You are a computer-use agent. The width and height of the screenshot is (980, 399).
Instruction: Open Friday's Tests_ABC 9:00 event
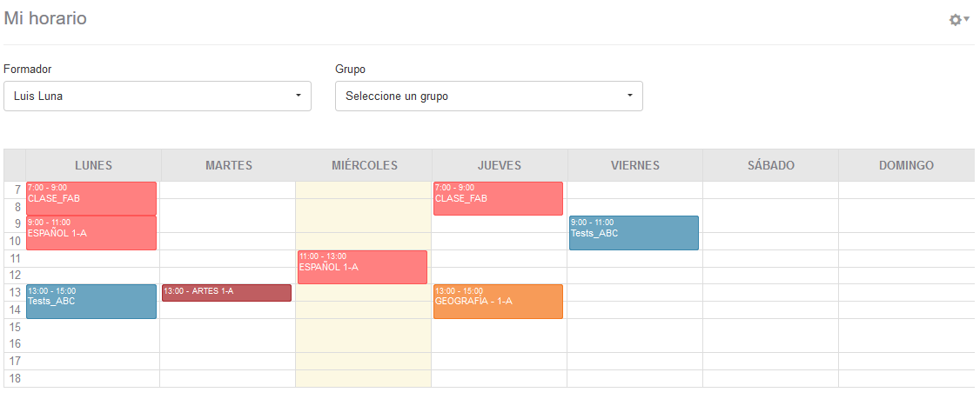coord(634,233)
